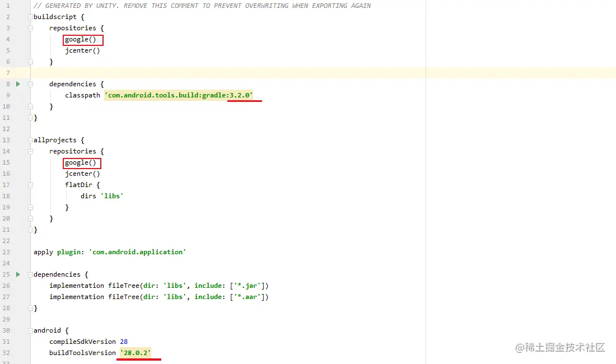Click buildToolsVersion keyword
616x364 pixels.
click(82, 353)
